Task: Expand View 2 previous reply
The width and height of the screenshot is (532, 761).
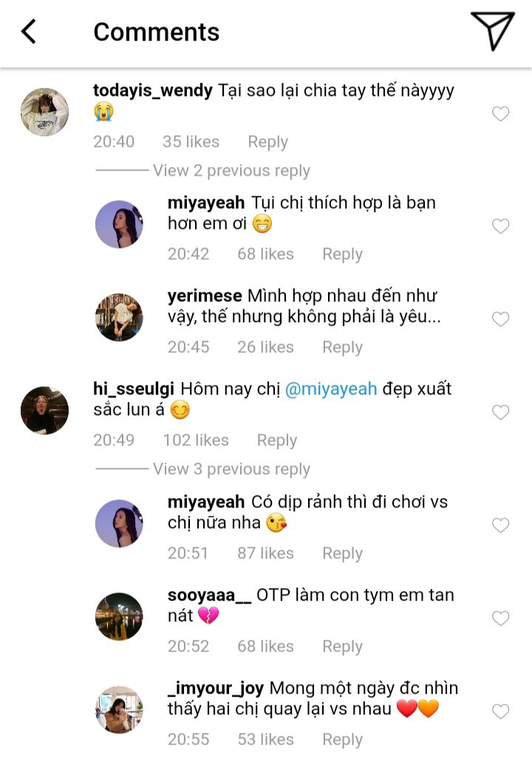Action: click(x=231, y=171)
